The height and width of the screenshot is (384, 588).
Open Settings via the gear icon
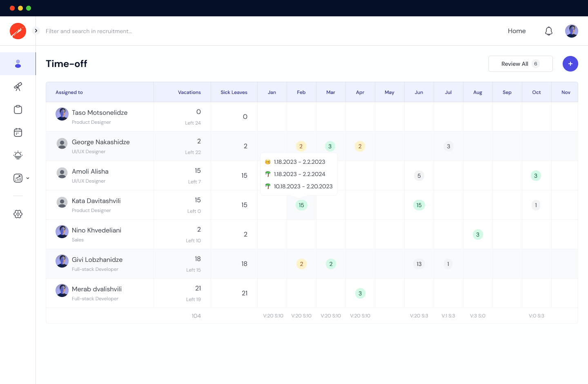pyautogui.click(x=18, y=214)
